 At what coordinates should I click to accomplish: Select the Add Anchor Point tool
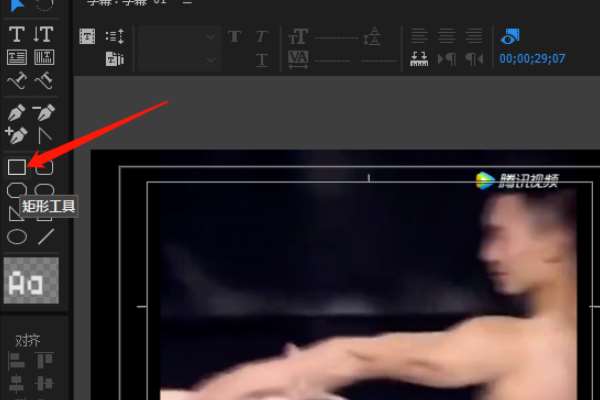click(x=16, y=135)
